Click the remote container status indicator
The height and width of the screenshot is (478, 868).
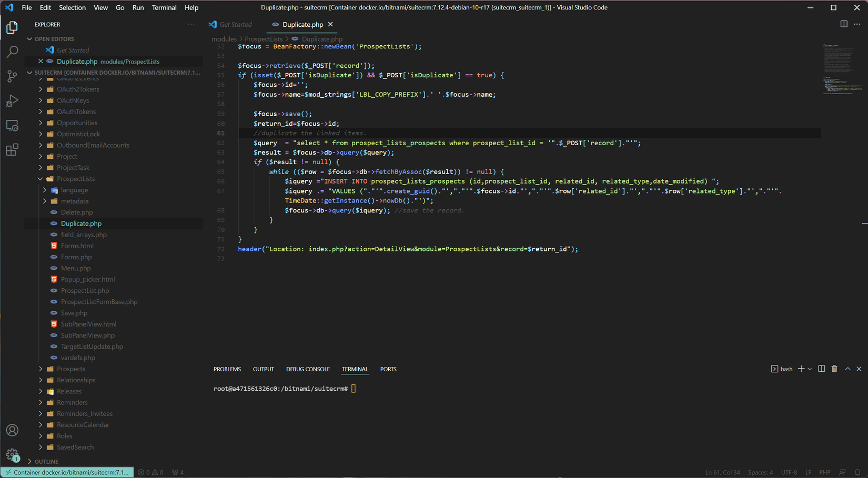point(67,472)
